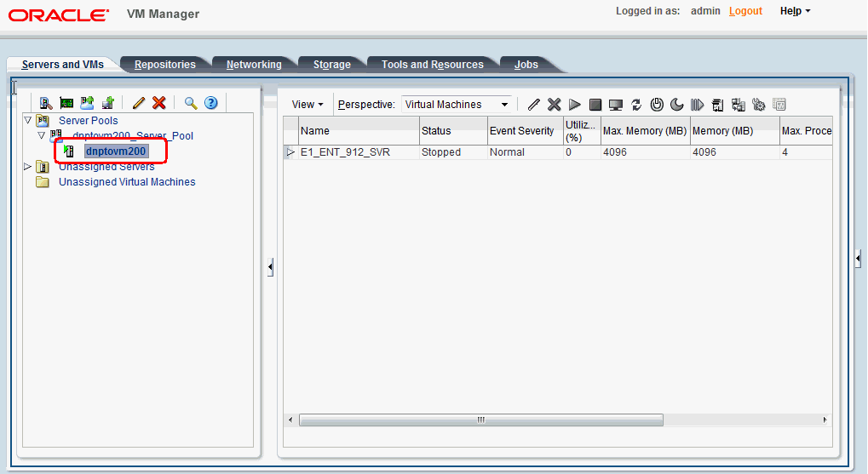Open the Perspective Virtual Machines dropdown

[456, 105]
